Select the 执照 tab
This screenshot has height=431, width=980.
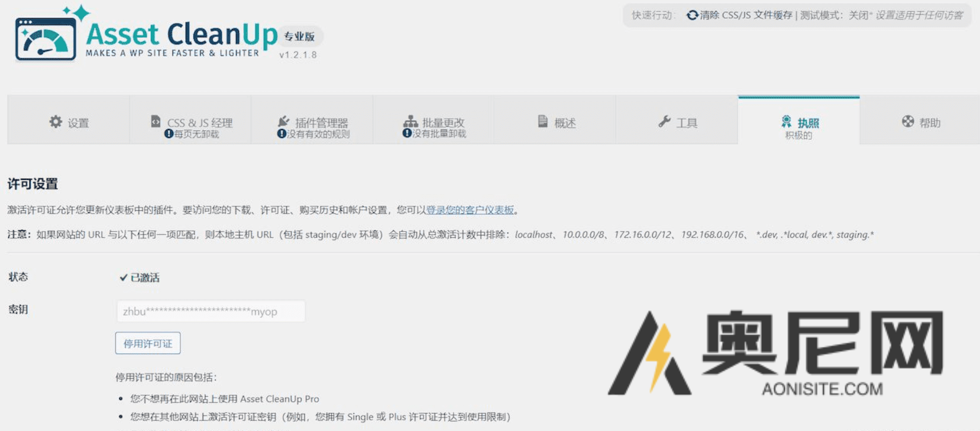799,120
